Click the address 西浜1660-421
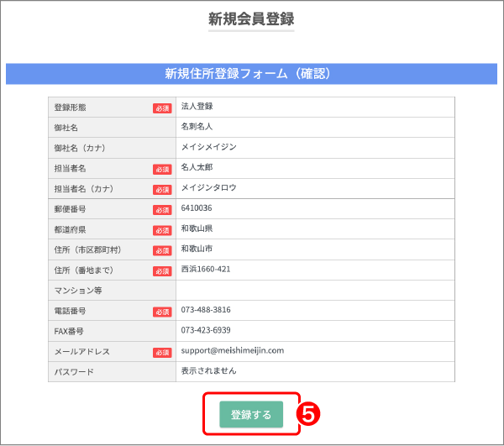This screenshot has width=504, height=446. click(206, 270)
